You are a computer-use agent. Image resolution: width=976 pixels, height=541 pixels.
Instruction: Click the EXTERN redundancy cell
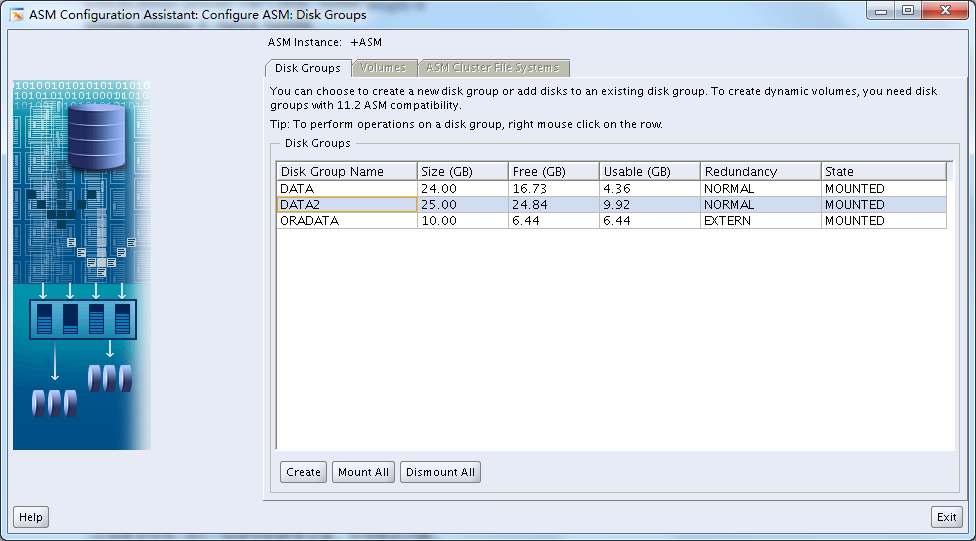point(761,220)
